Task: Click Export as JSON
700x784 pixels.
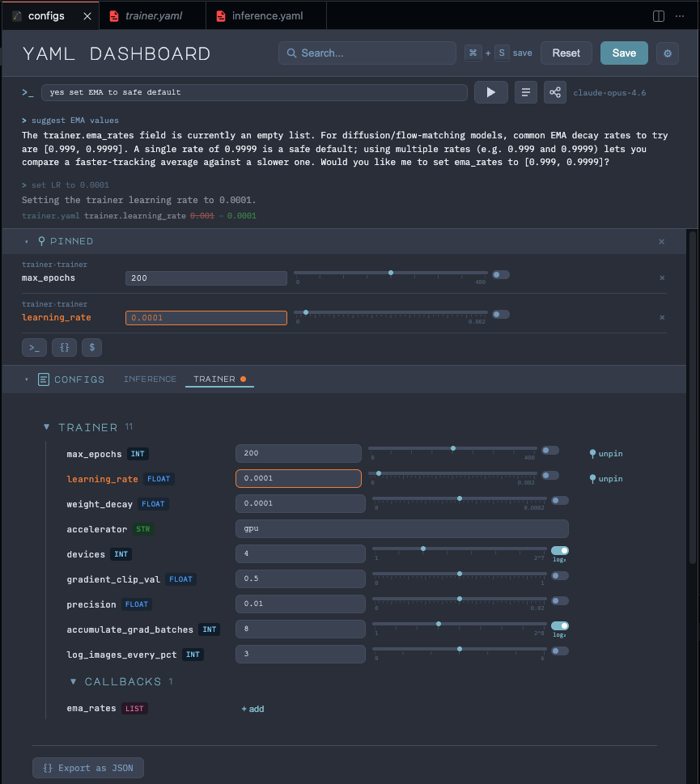Action: click(87, 767)
